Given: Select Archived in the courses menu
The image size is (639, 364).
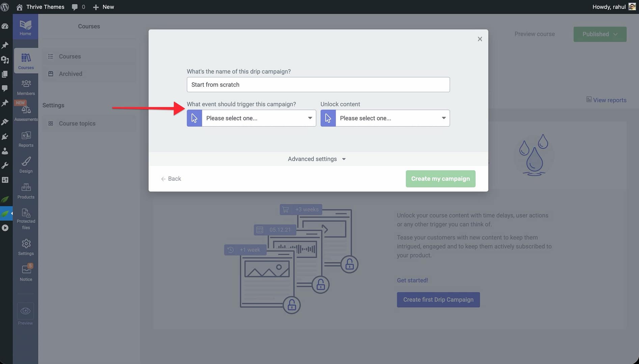Looking at the screenshot, I should tap(70, 74).
